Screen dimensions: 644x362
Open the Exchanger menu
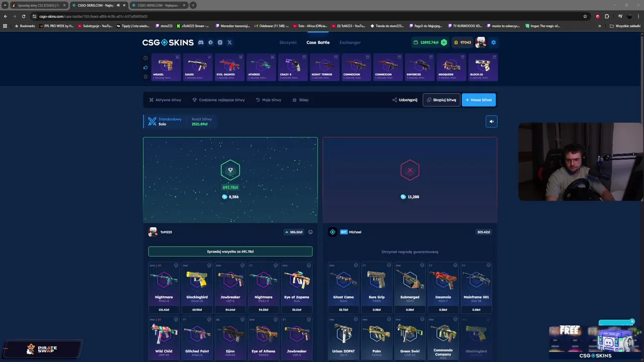pyautogui.click(x=350, y=42)
